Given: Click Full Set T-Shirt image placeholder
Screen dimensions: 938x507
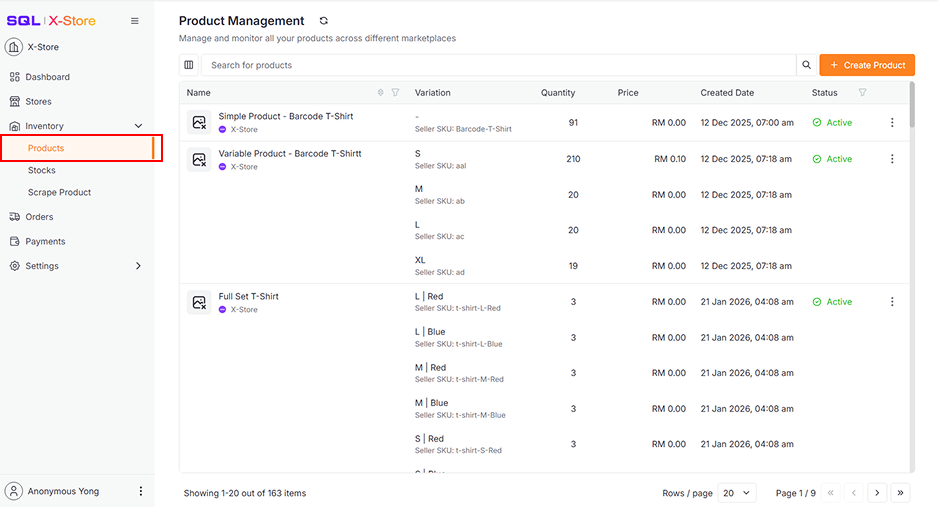Looking at the screenshot, I should tap(199, 303).
